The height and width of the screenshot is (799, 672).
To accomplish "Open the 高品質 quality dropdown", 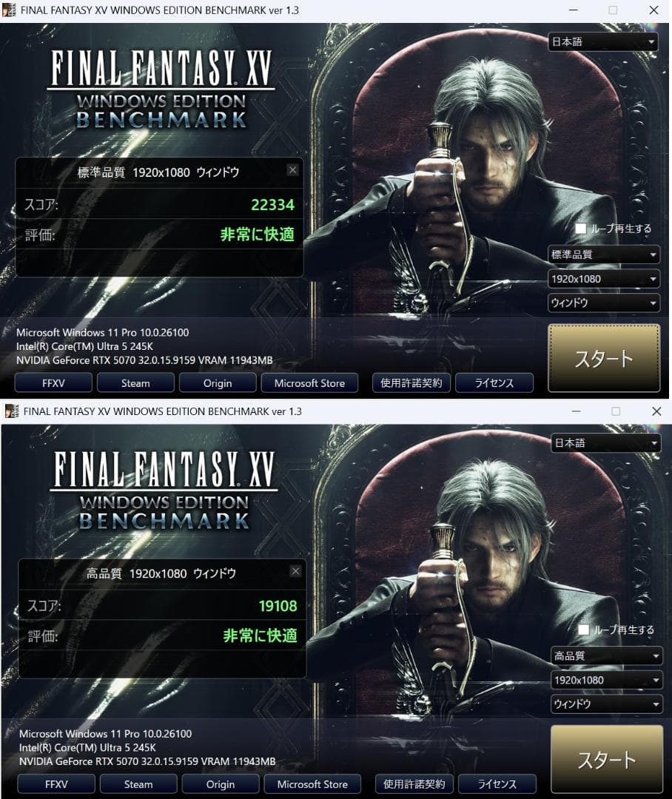I will (x=607, y=655).
